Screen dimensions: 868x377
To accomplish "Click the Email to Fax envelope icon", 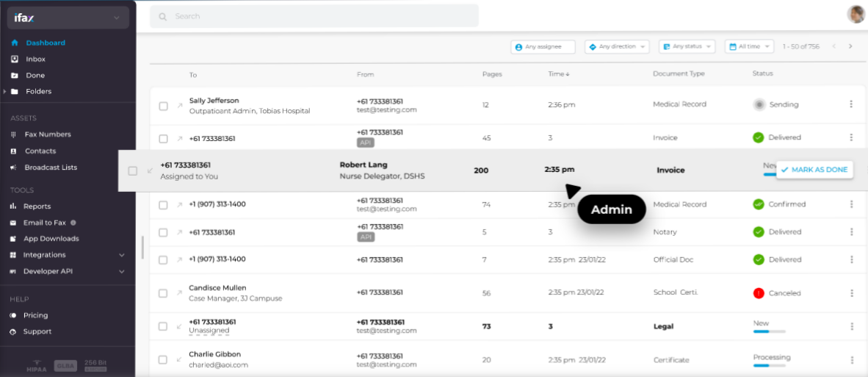I will click(x=14, y=223).
